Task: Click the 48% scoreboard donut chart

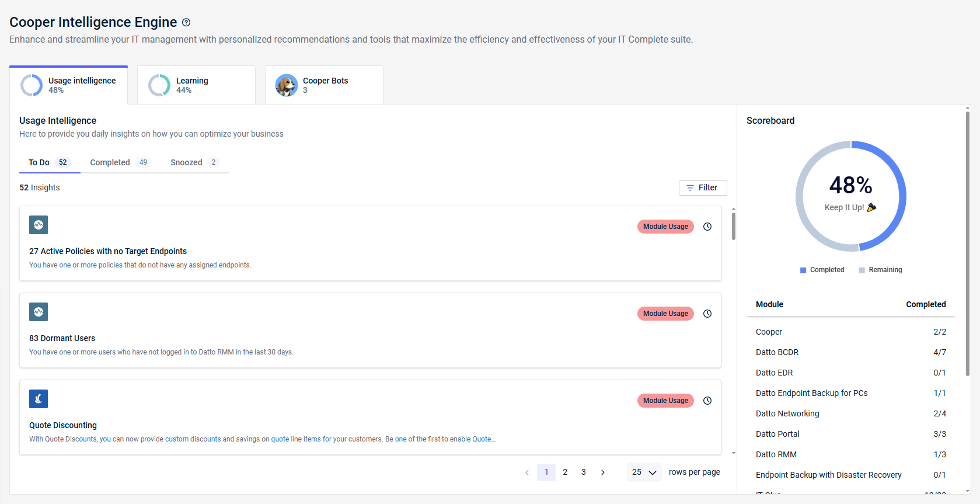Action: tap(851, 196)
